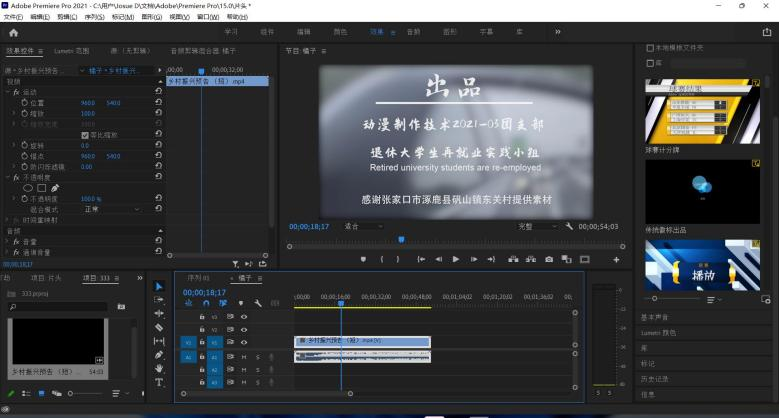
Task: Open the Program monitor button editor plus
Action: click(616, 259)
